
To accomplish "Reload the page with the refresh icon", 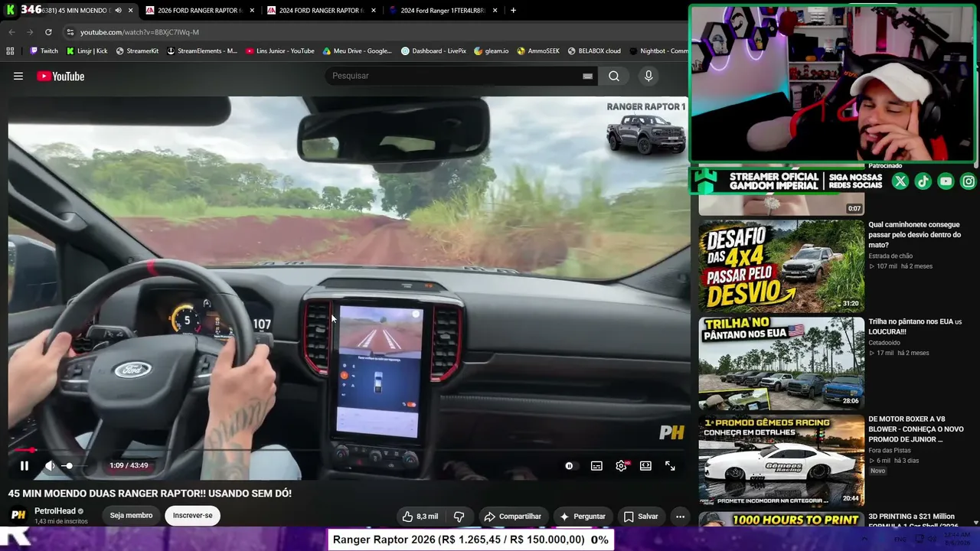I will (48, 32).
